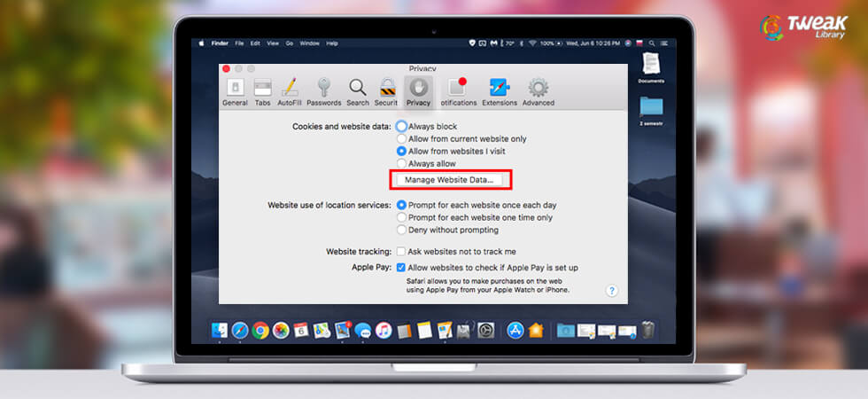The height and width of the screenshot is (399, 868).
Task: Launch Google Chrome from the Dock
Action: click(x=260, y=331)
